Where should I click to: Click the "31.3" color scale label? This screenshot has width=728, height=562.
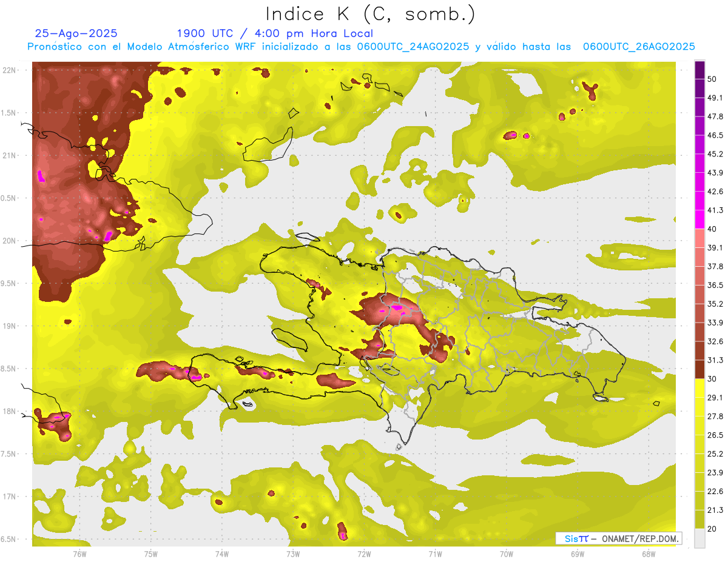(x=715, y=360)
